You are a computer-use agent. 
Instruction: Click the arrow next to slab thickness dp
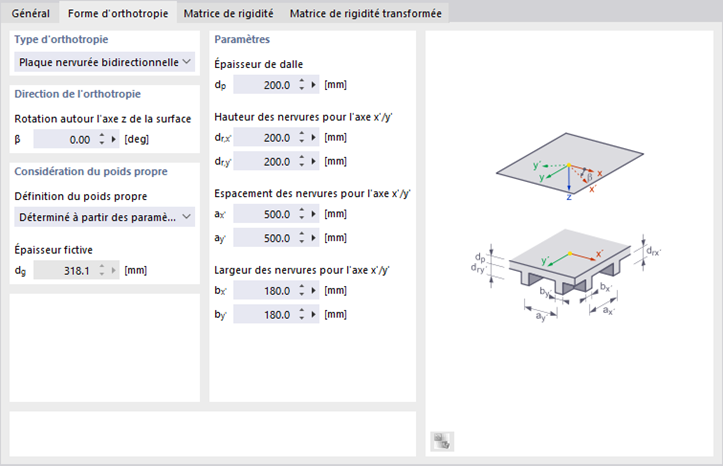(x=314, y=85)
